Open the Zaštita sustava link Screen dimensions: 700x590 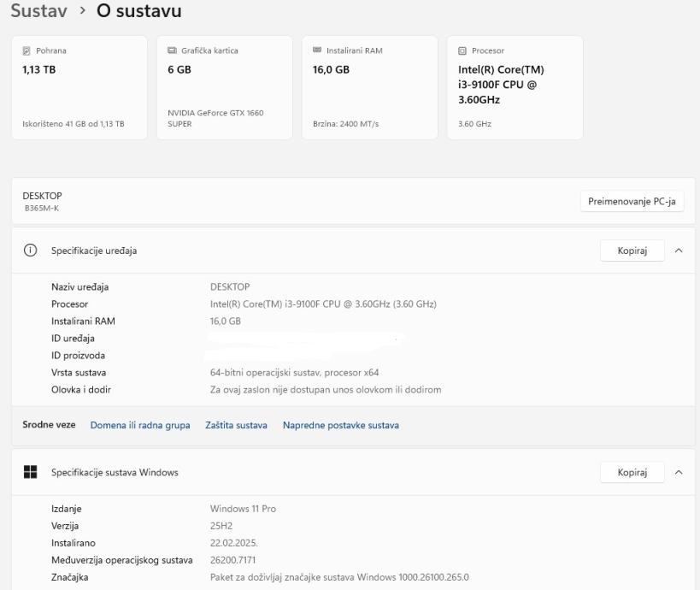point(236,425)
